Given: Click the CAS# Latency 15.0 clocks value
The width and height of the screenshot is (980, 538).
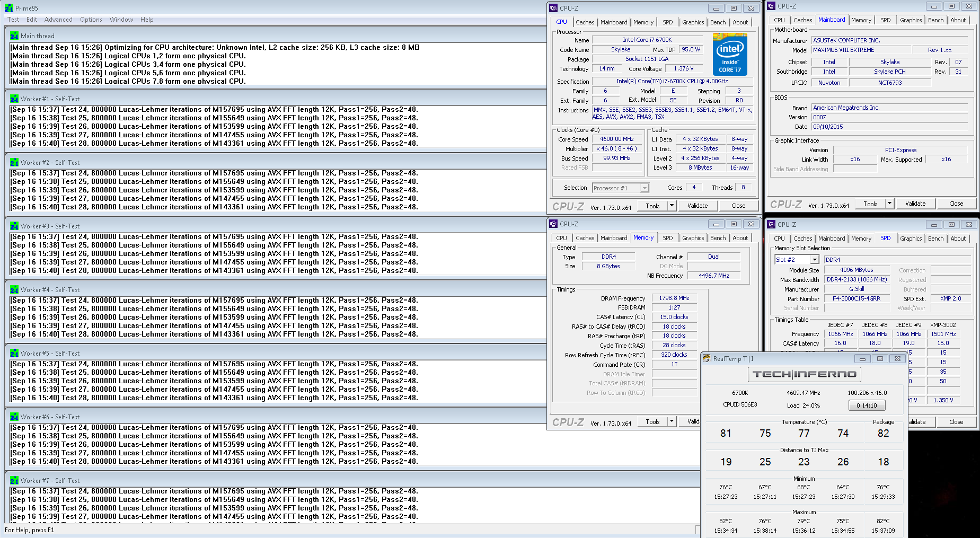Looking at the screenshot, I should coord(674,317).
